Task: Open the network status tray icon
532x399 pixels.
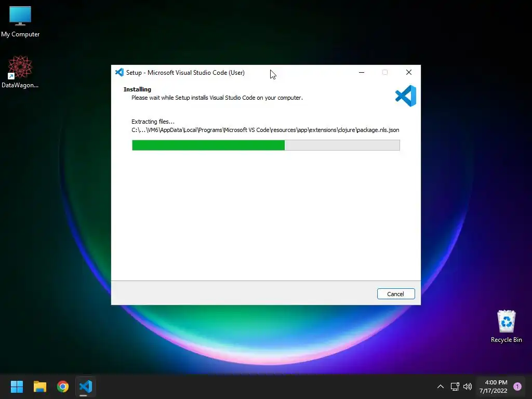Action: pyautogui.click(x=455, y=387)
